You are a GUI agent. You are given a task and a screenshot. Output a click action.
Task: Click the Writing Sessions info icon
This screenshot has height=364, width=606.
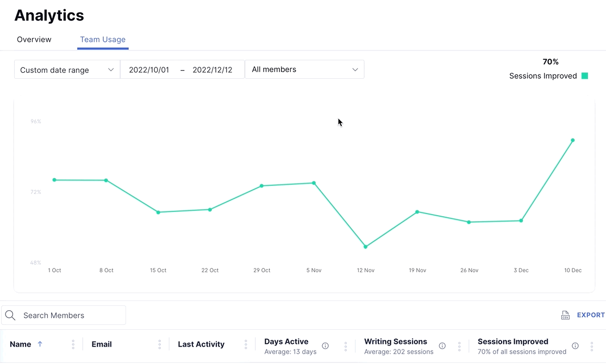coord(442,346)
